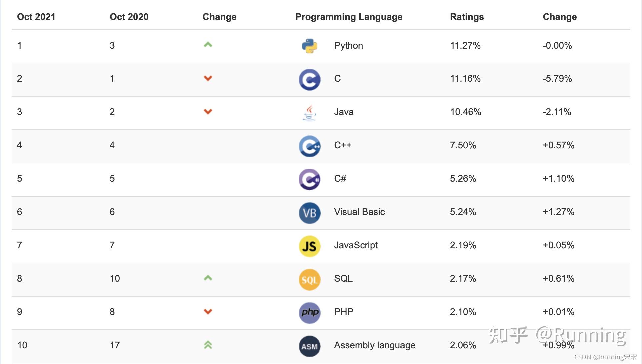The image size is (642, 364).
Task: Click the double green arrow for Assembly language
Action: 208,345
